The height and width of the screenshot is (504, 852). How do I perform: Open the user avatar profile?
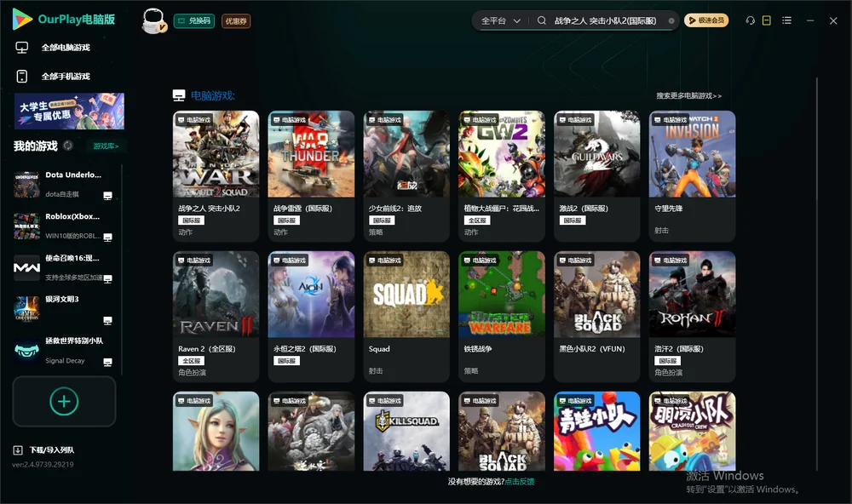[x=153, y=20]
